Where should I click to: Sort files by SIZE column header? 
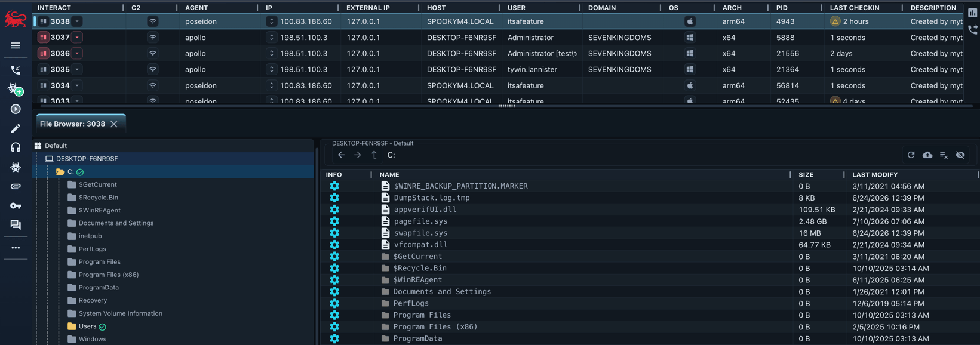coord(806,175)
